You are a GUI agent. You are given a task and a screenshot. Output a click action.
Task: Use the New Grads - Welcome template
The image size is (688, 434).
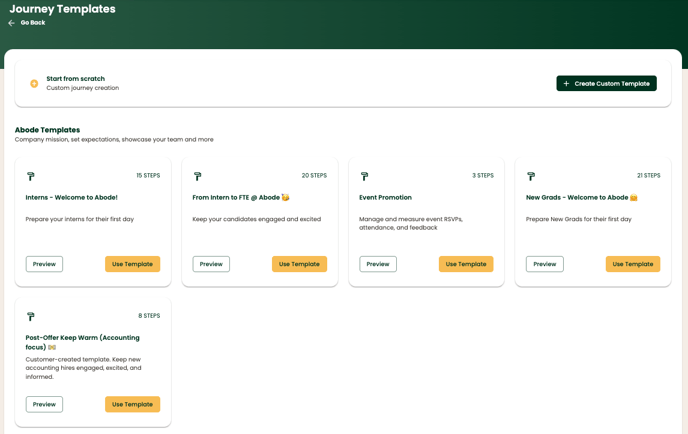click(633, 264)
